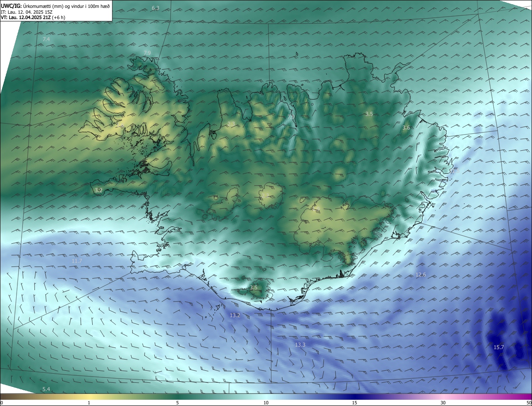Click the 7.9 value near the Westfjords
The width and height of the screenshot is (532, 406).
click(147, 53)
